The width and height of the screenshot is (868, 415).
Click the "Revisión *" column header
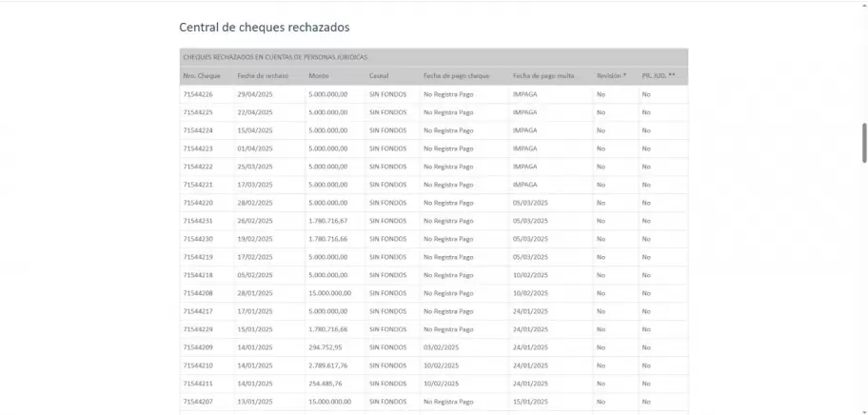pos(611,76)
